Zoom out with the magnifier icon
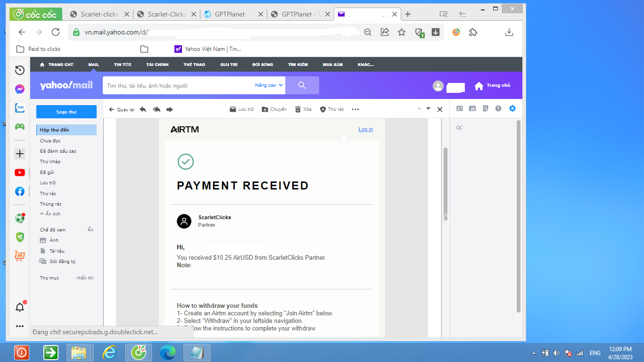Viewport: 644px width, 362px height. point(368,32)
